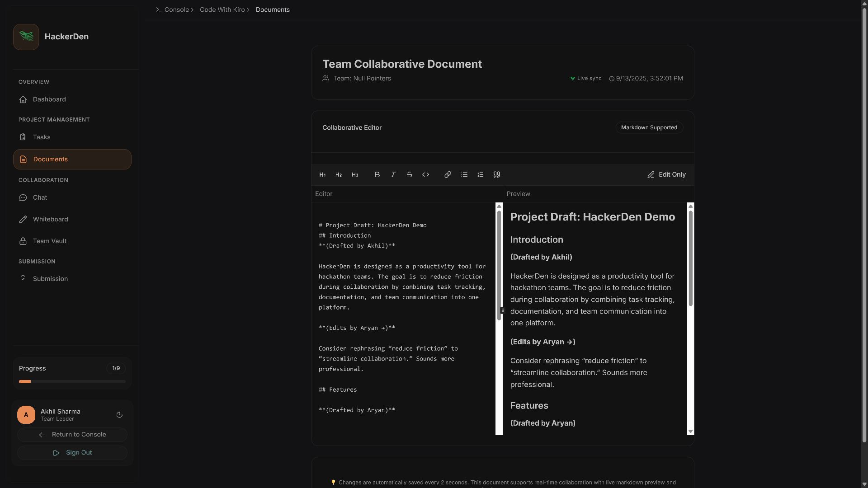Insert a numbered list
Image resolution: width=868 pixels, height=488 pixels.
pos(481,175)
